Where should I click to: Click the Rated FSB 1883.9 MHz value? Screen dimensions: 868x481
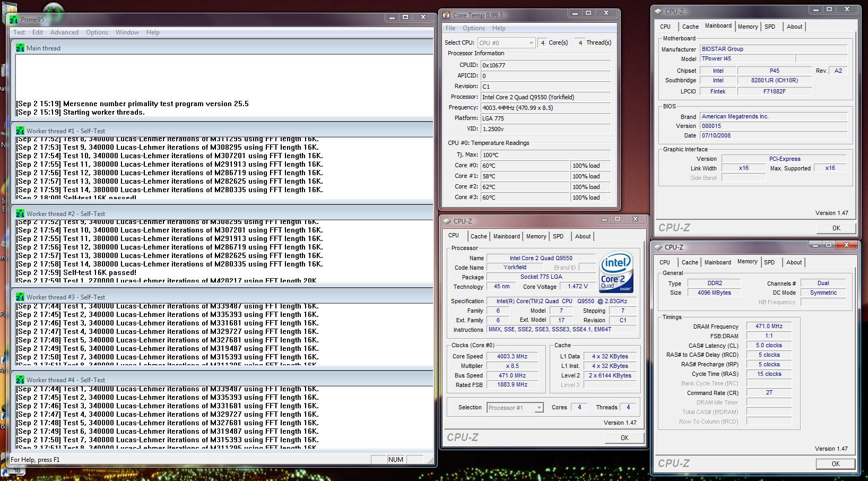coord(512,385)
